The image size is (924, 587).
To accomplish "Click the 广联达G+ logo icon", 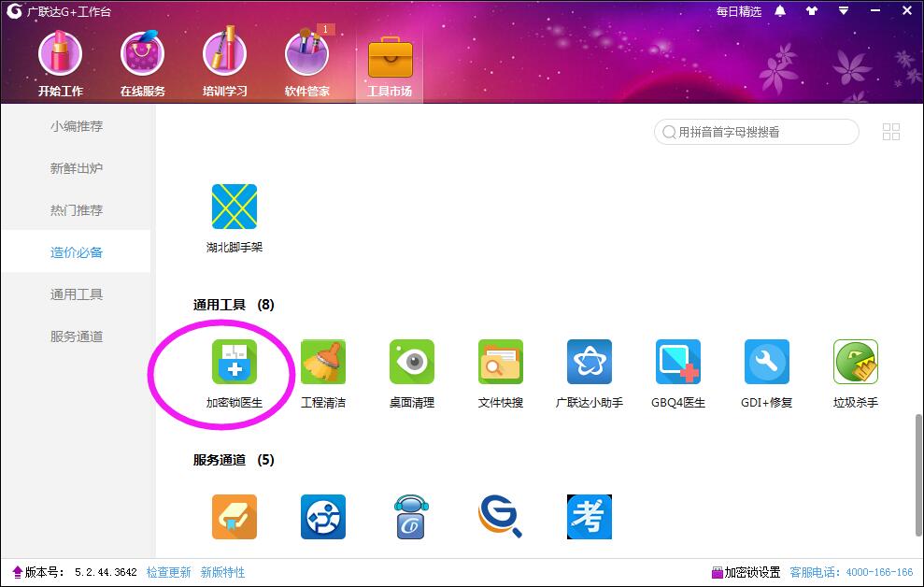I will tap(14, 10).
